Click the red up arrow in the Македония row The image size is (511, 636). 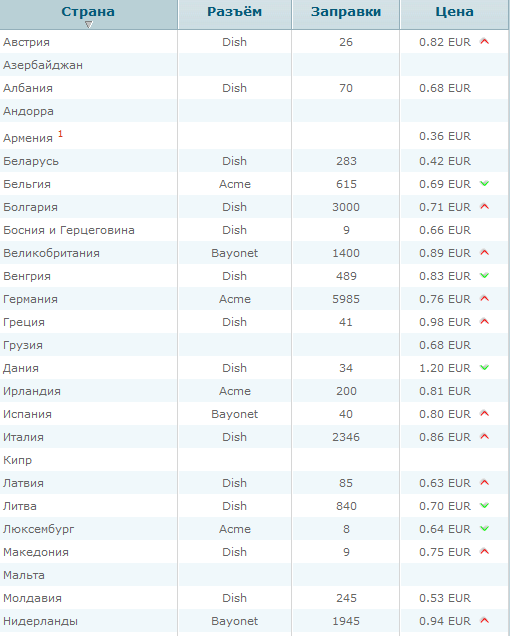(x=484, y=552)
